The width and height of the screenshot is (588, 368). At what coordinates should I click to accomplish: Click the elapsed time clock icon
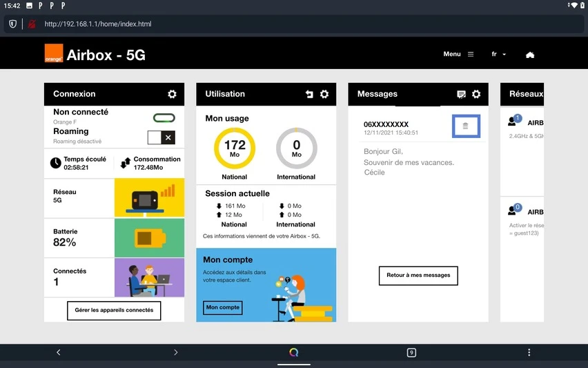55,163
